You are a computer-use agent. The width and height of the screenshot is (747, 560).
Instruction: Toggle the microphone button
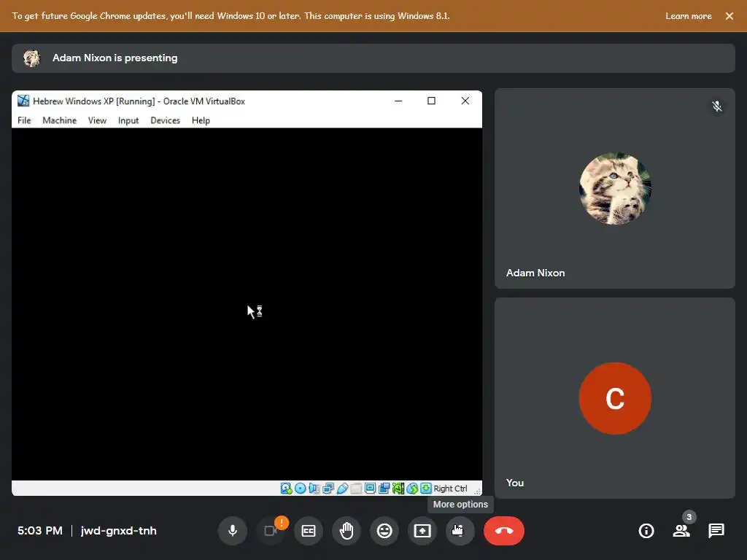pyautogui.click(x=233, y=531)
